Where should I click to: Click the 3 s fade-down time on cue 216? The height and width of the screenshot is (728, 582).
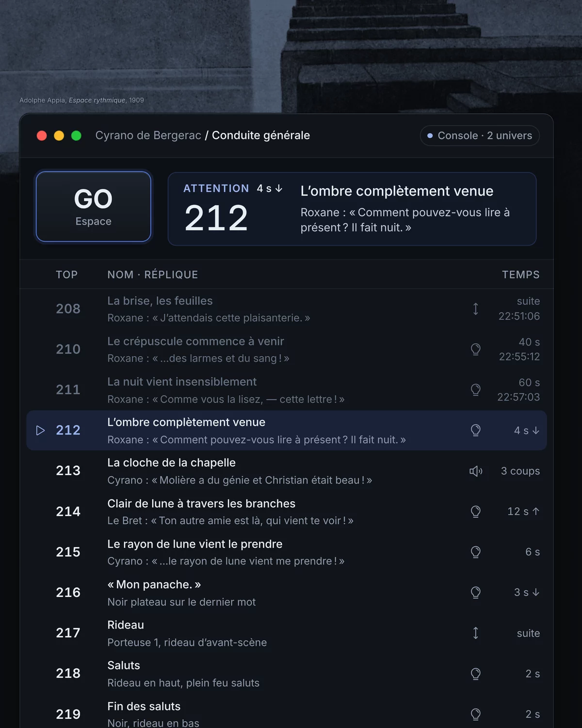pyautogui.click(x=527, y=593)
